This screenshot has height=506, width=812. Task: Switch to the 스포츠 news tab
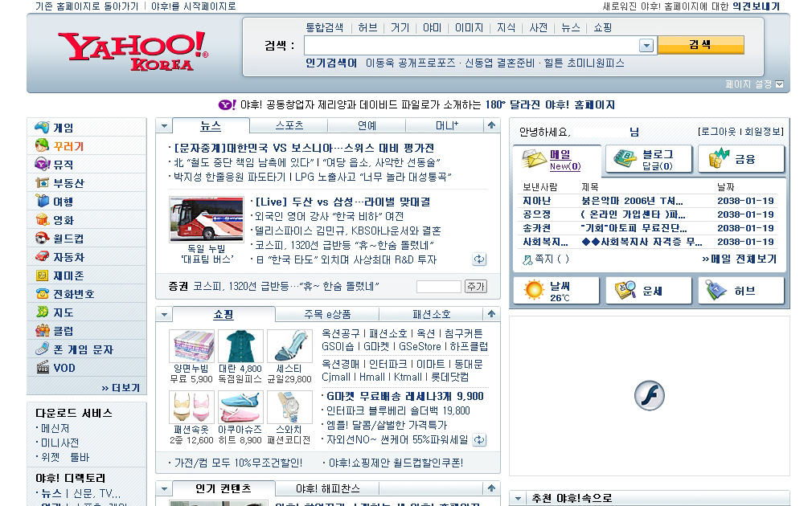289,125
